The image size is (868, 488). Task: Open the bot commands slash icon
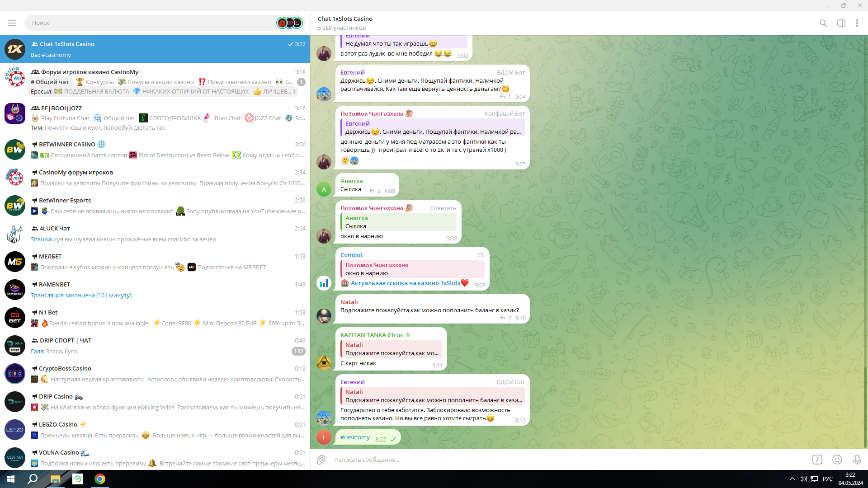point(817,460)
